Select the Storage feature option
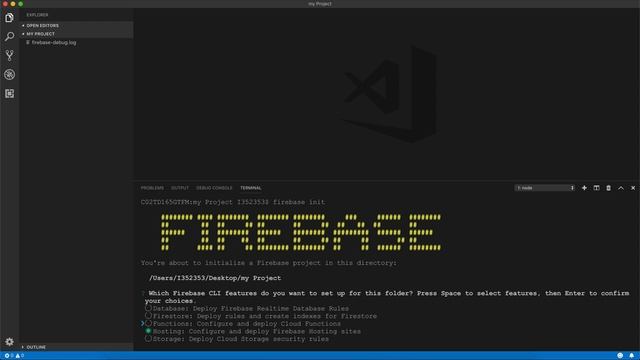 pyautogui.click(x=237, y=339)
